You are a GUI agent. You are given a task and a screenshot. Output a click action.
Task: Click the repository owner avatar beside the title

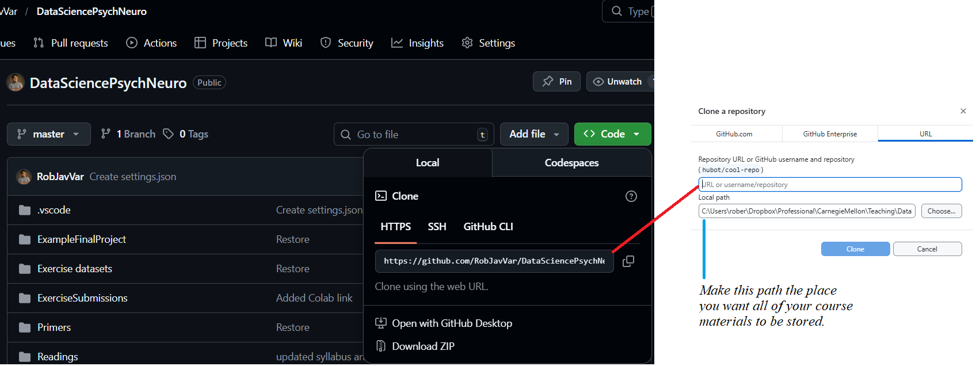(x=16, y=82)
